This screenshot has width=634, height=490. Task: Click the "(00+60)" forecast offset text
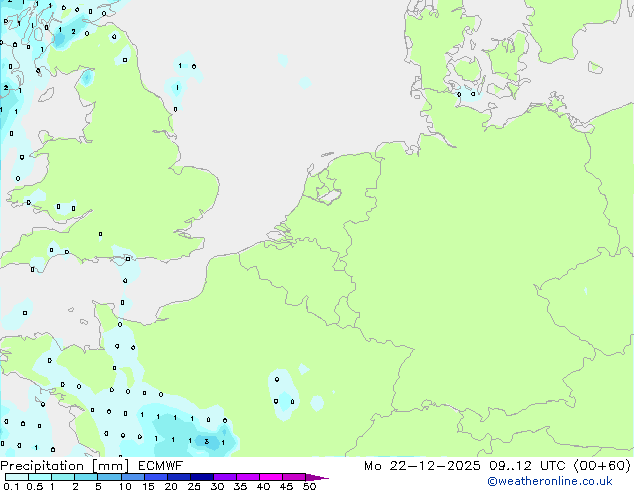coord(602,466)
